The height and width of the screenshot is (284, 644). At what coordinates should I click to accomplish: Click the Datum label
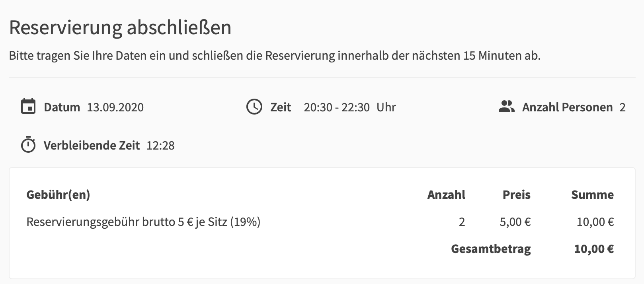tap(62, 107)
